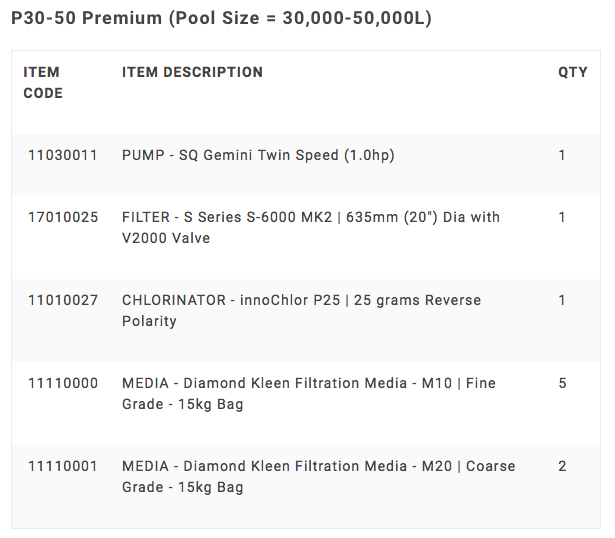Click the ITEM CODE column header
The width and height of the screenshot is (615, 538).
pyautogui.click(x=43, y=83)
